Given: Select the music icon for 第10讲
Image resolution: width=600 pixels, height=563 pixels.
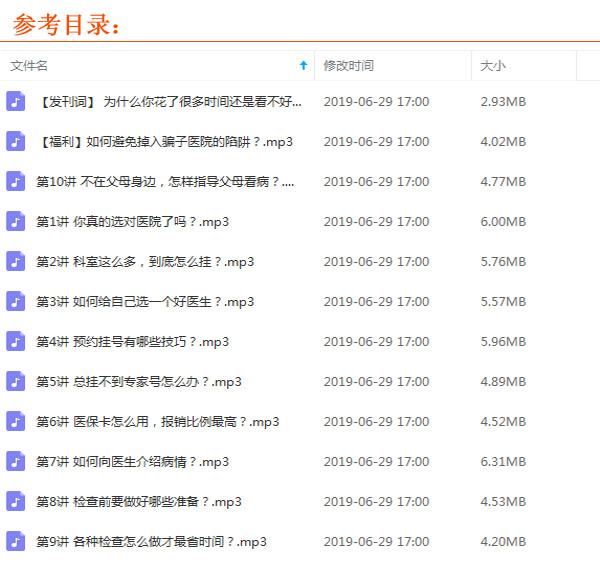Looking at the screenshot, I should click(15, 181).
